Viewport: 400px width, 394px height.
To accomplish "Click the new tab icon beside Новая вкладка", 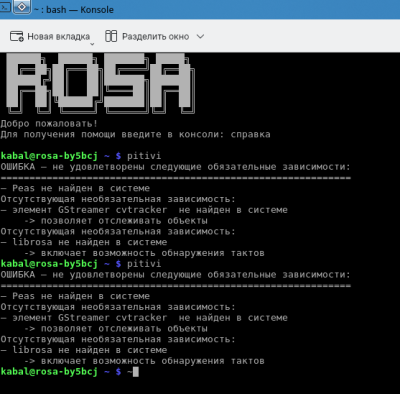I will tap(16, 36).
